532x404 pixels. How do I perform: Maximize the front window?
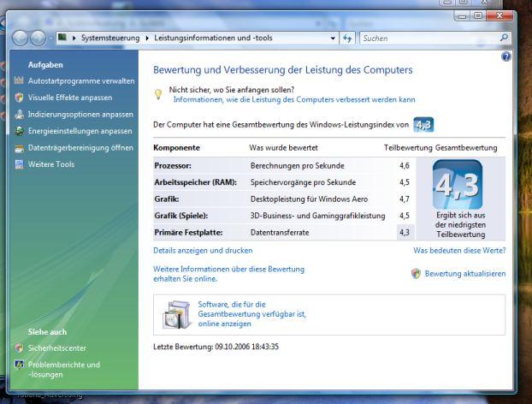pos(478,15)
